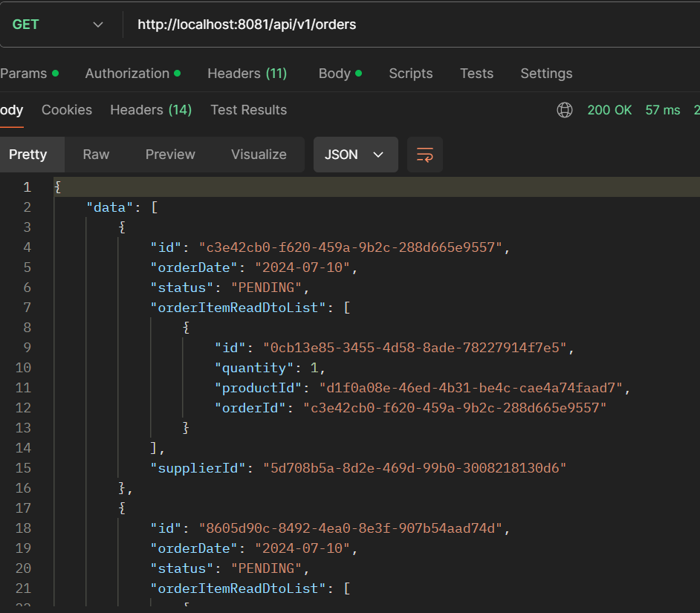
Task: Open the Authorization tab
Action: pyautogui.click(x=132, y=74)
